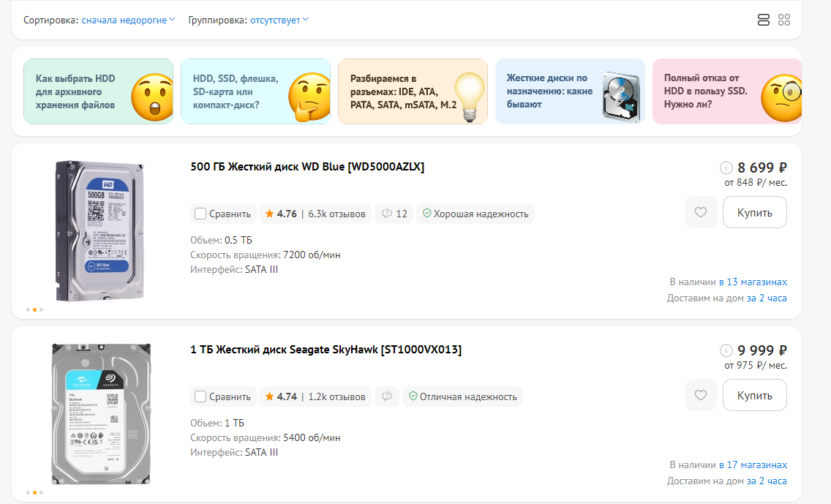
Task: Buy the WD Blue 500 ГБ drive
Action: click(x=755, y=212)
